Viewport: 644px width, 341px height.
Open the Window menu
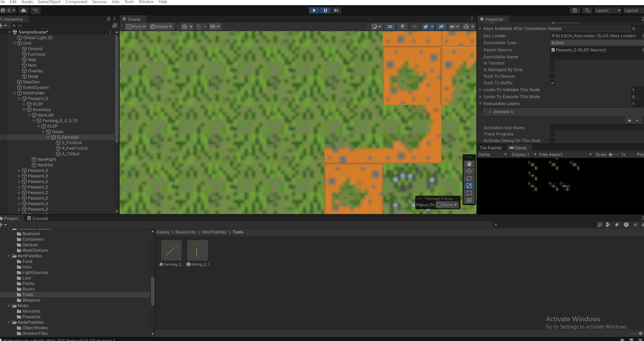point(146,2)
